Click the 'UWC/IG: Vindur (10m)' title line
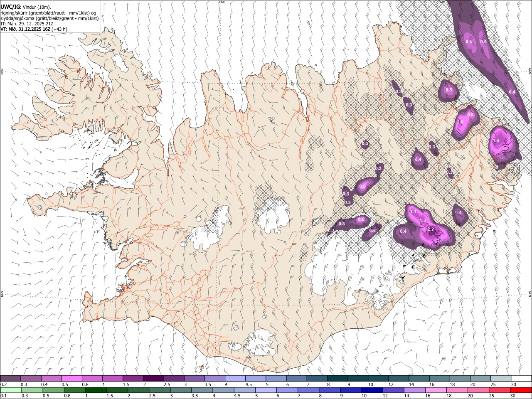This screenshot has width=532, height=399. pos(25,7)
